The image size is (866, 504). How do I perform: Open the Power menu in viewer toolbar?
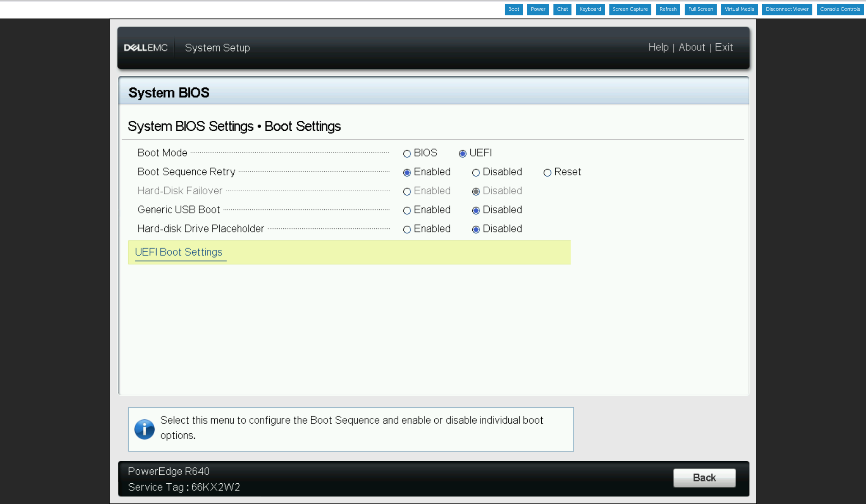538,9
